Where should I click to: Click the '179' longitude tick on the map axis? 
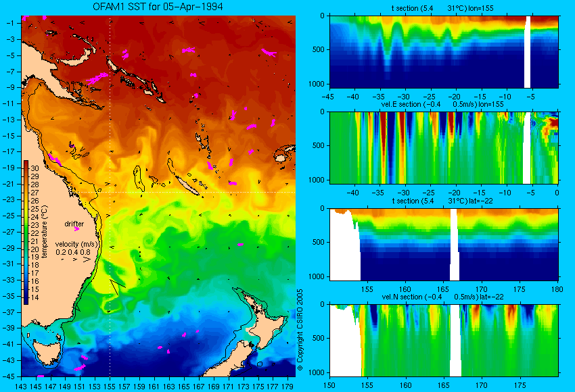pyautogui.click(x=287, y=386)
